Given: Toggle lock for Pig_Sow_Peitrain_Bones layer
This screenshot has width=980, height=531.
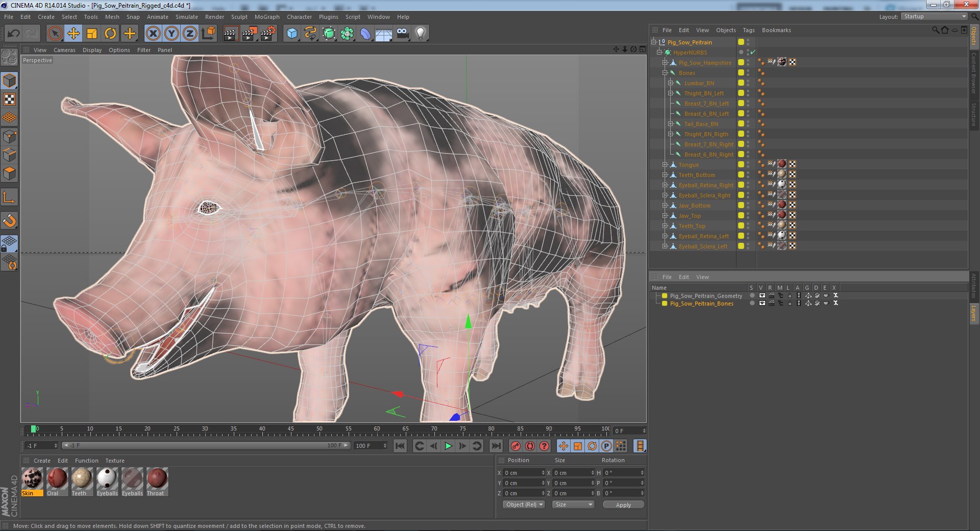Looking at the screenshot, I should (790, 303).
